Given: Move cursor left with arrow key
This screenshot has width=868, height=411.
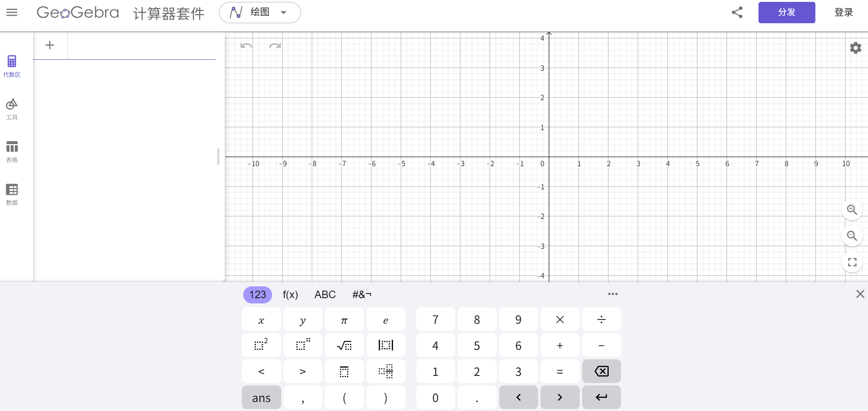Looking at the screenshot, I should tap(519, 397).
